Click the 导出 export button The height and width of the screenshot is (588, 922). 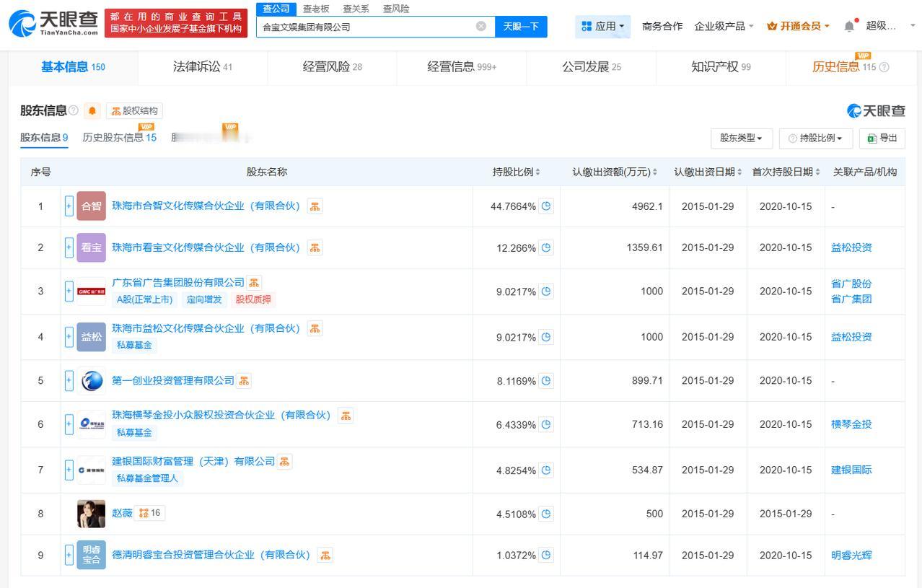click(x=882, y=138)
